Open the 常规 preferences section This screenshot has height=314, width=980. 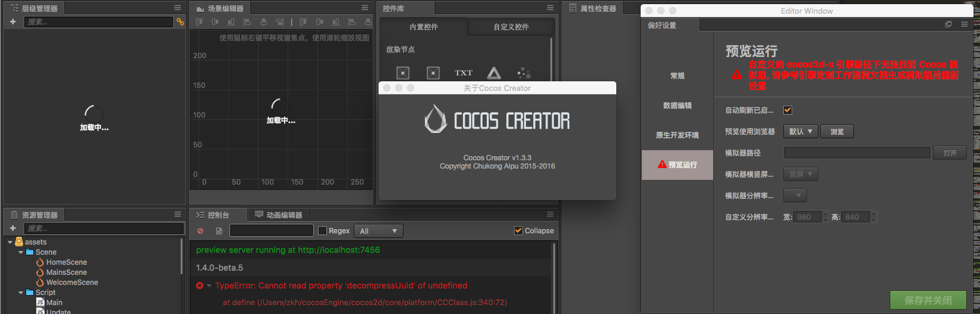coord(678,75)
